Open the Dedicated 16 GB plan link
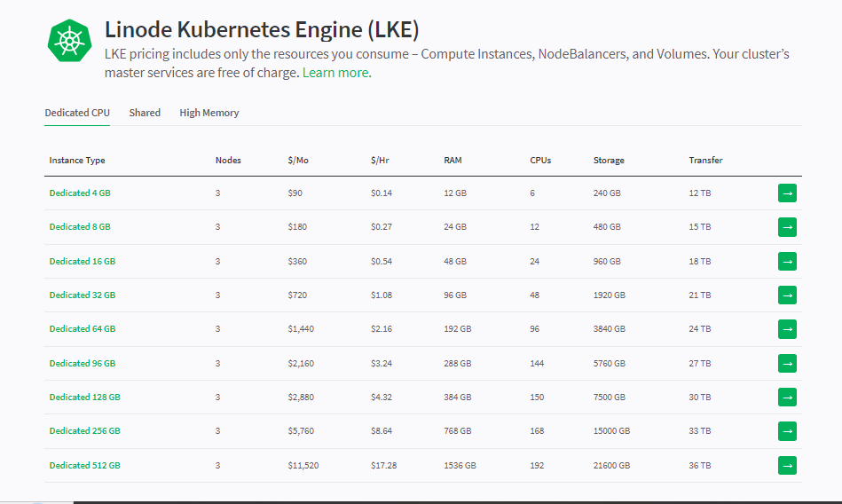 tap(83, 261)
